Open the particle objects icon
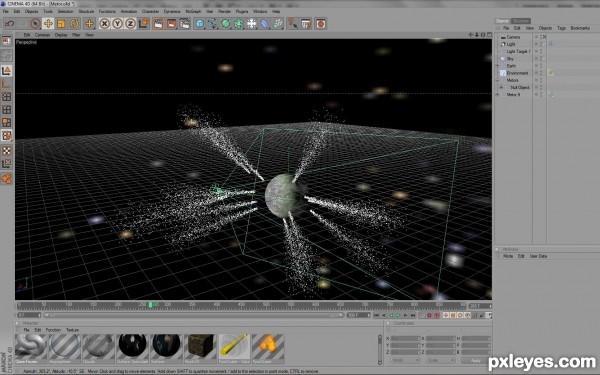The height and width of the screenshot is (375, 600). click(x=278, y=24)
